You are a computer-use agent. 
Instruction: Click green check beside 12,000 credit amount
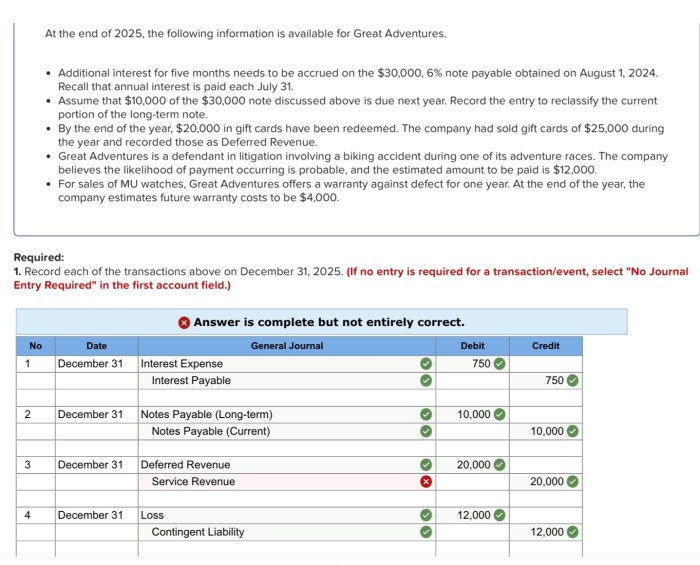573,532
